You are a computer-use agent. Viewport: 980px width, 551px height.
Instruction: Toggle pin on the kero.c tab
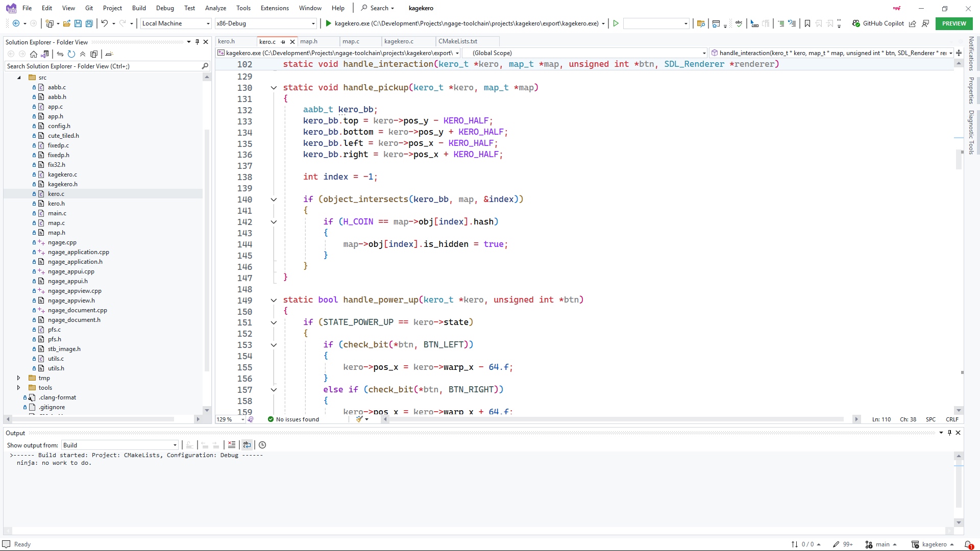(283, 42)
